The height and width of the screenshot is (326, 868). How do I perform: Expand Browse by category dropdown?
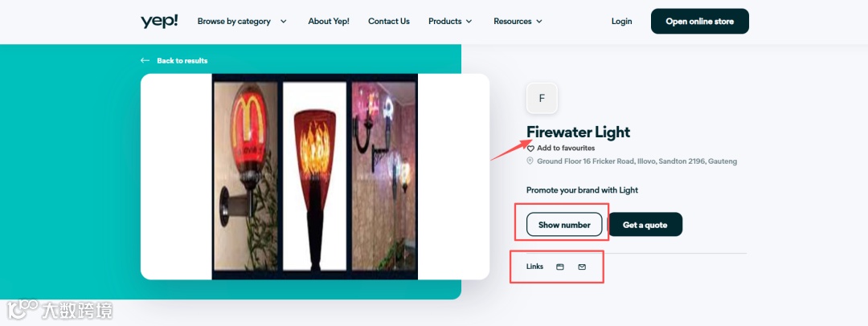coord(242,22)
